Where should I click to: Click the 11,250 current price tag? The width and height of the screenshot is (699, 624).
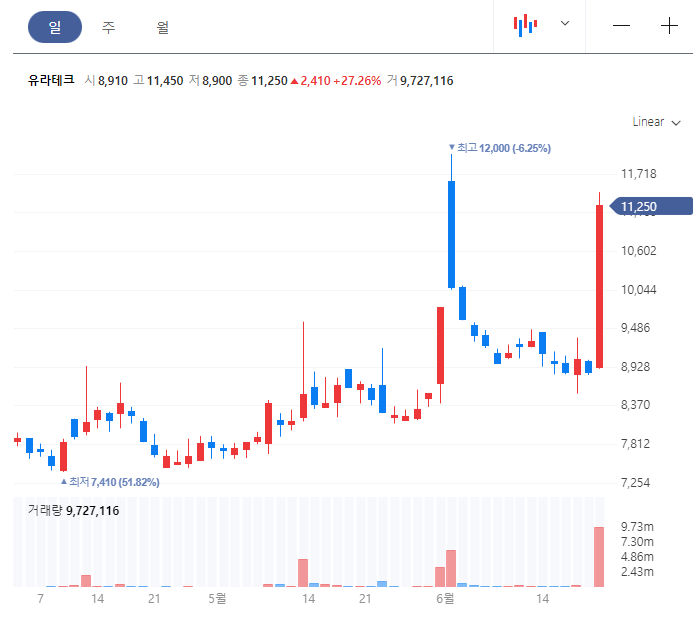[x=651, y=206]
